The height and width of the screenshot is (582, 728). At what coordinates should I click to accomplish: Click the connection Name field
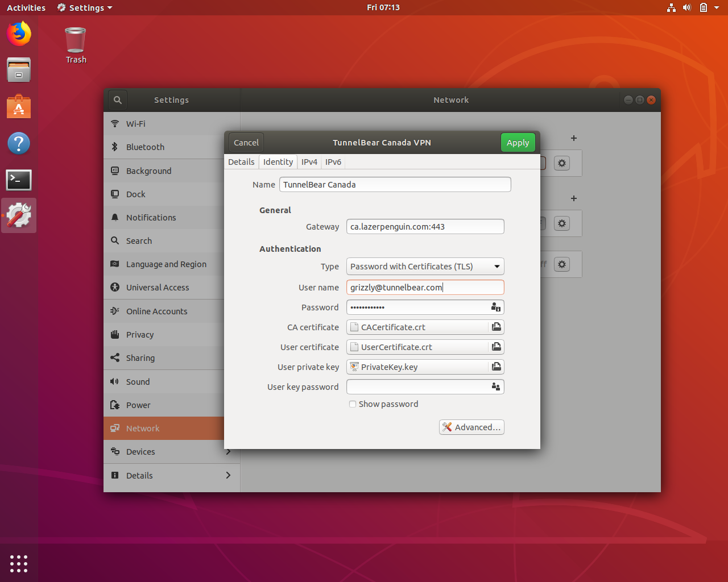coord(395,185)
